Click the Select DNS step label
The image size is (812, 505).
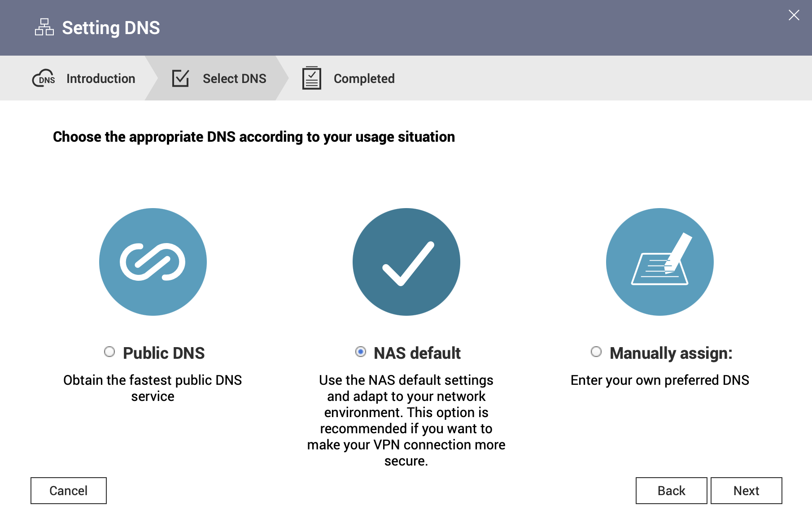(x=234, y=78)
